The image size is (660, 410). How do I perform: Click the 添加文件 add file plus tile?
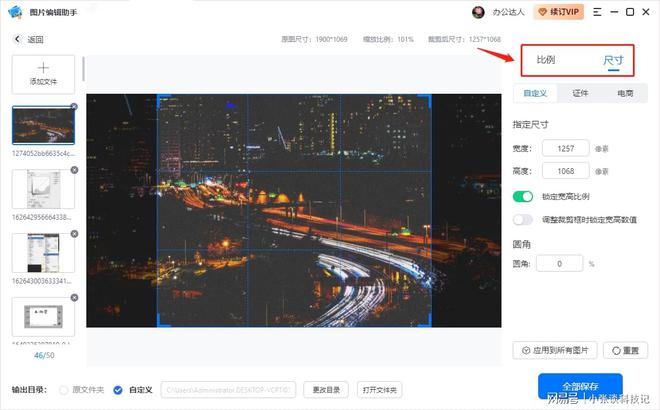[43, 74]
